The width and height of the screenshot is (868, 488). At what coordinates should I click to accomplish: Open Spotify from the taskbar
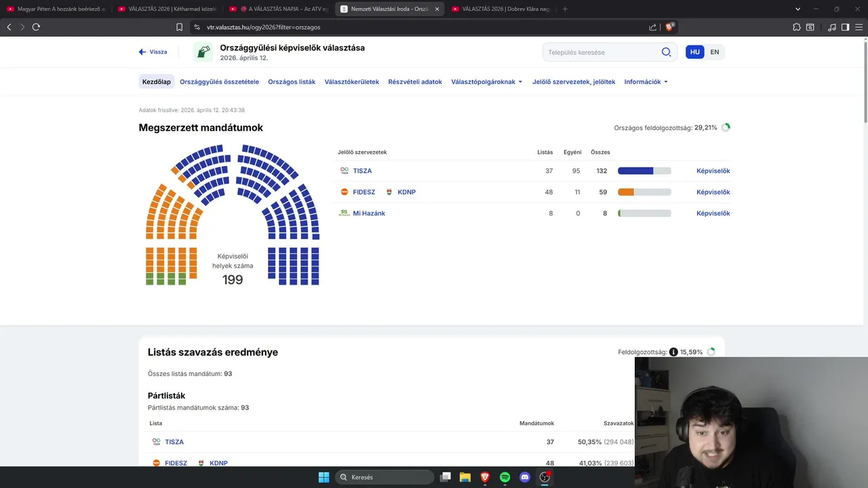pos(505,477)
